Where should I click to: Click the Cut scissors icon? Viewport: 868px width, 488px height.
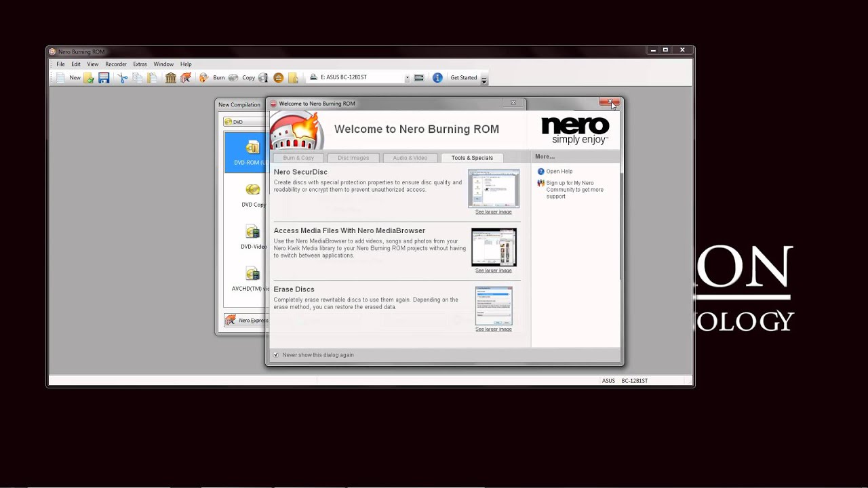click(123, 78)
